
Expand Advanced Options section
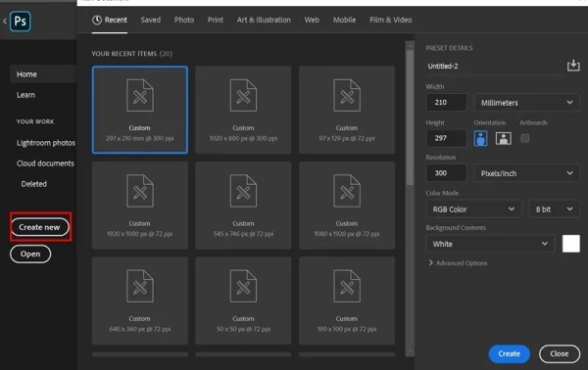(x=458, y=263)
